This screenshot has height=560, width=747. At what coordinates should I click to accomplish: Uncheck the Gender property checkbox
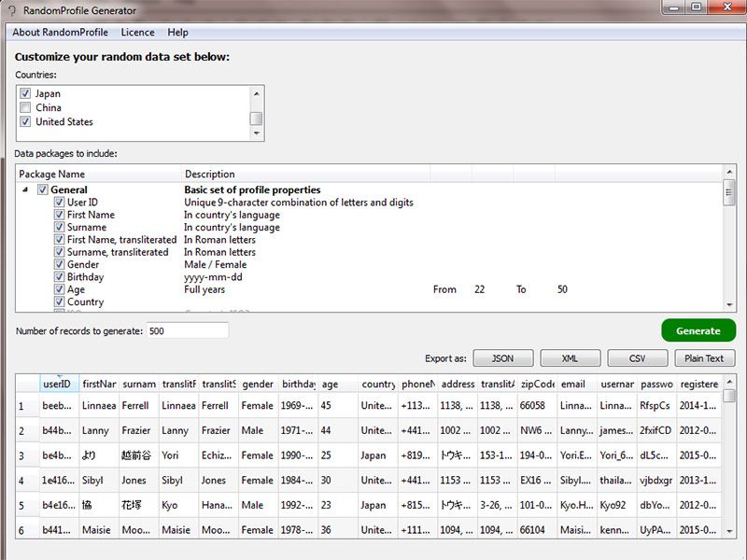[59, 264]
